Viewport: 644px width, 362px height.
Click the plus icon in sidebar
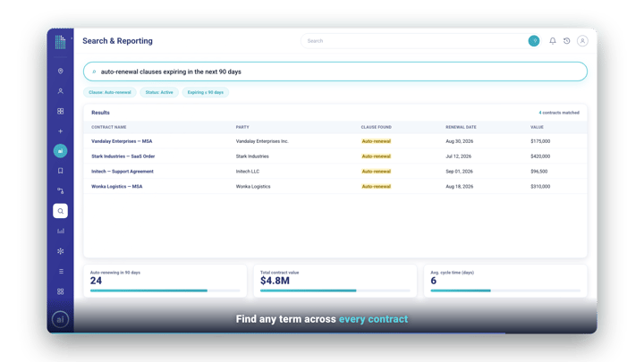point(61,131)
